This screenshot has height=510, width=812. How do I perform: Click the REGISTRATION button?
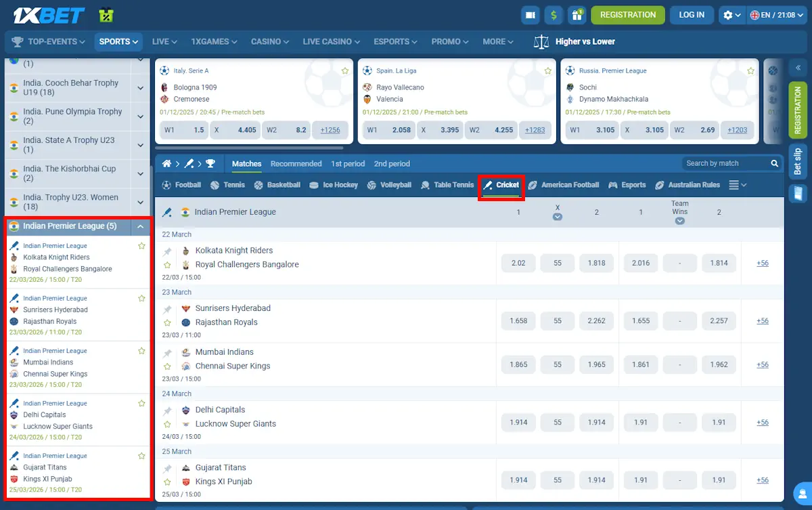pyautogui.click(x=628, y=14)
